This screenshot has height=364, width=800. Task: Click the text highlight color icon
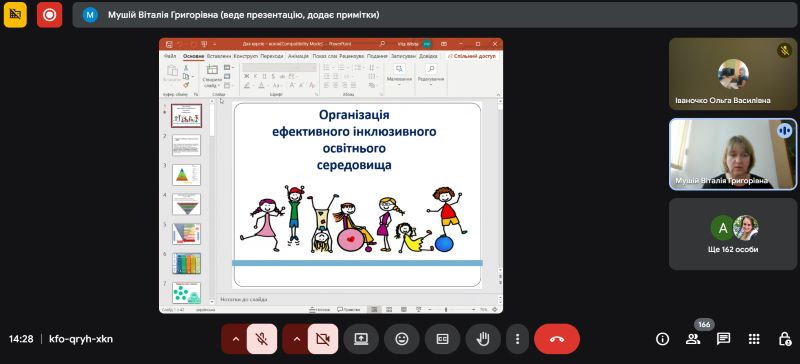[247, 85]
